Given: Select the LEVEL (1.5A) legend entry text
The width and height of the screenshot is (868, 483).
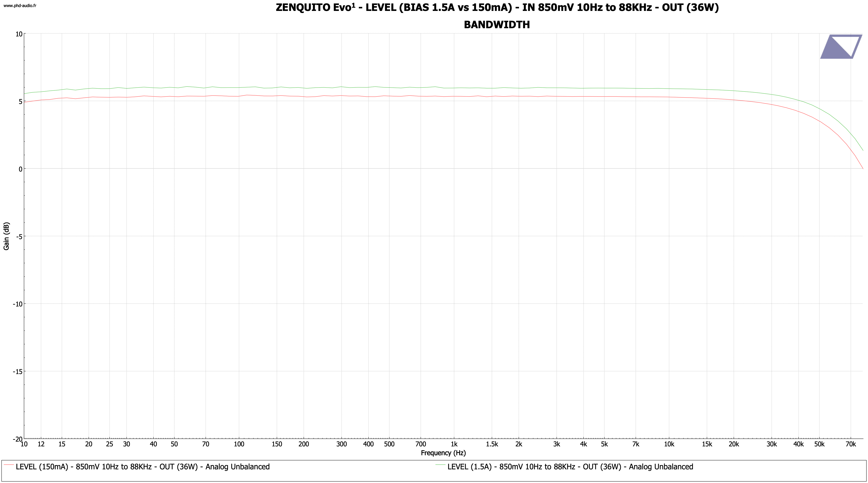Looking at the screenshot, I should click(570, 467).
